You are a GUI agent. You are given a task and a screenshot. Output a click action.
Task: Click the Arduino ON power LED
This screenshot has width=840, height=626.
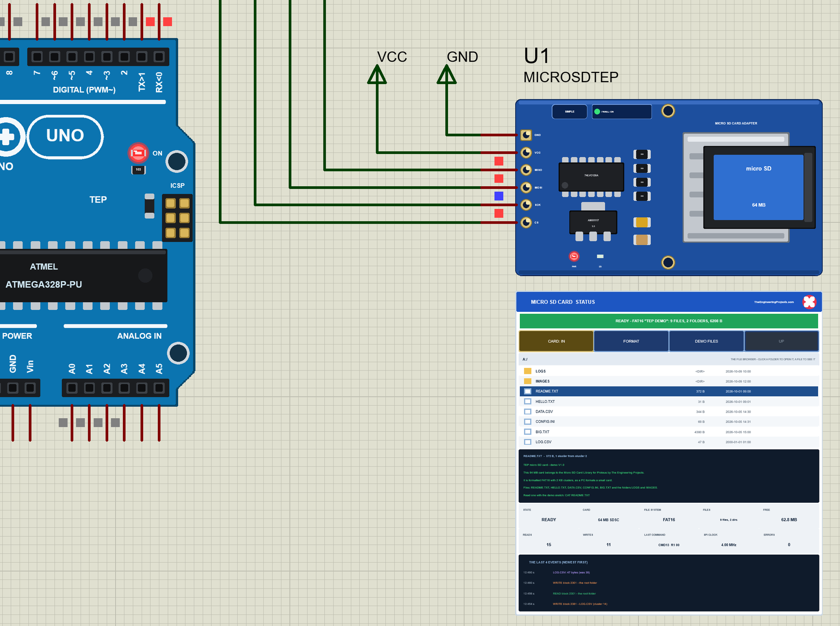coord(138,153)
